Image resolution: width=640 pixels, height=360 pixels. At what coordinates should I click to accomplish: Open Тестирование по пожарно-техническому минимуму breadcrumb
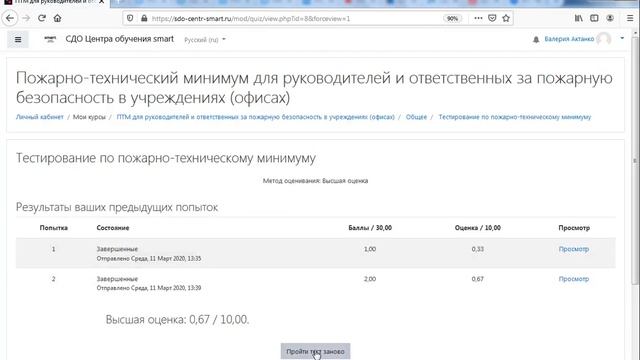point(515,117)
